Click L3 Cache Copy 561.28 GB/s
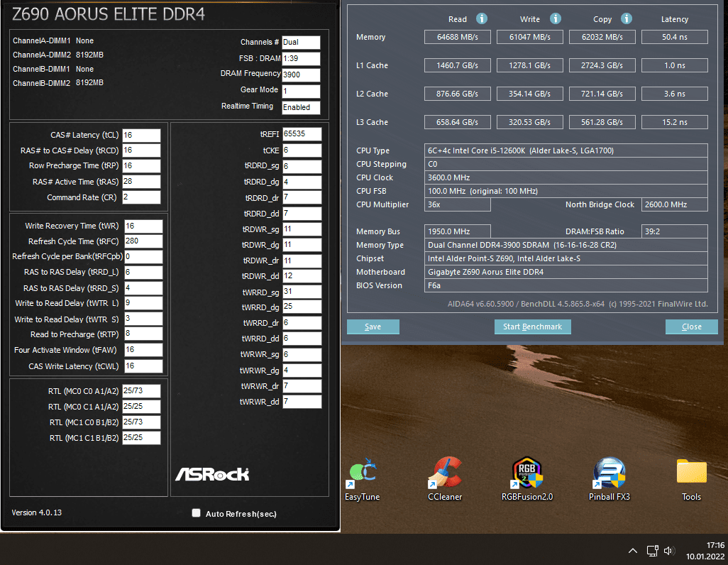728x565 pixels. pyautogui.click(x=602, y=122)
